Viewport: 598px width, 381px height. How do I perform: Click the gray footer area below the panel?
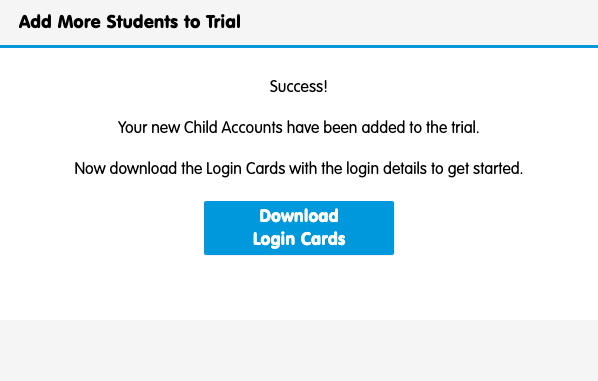[x=299, y=350]
